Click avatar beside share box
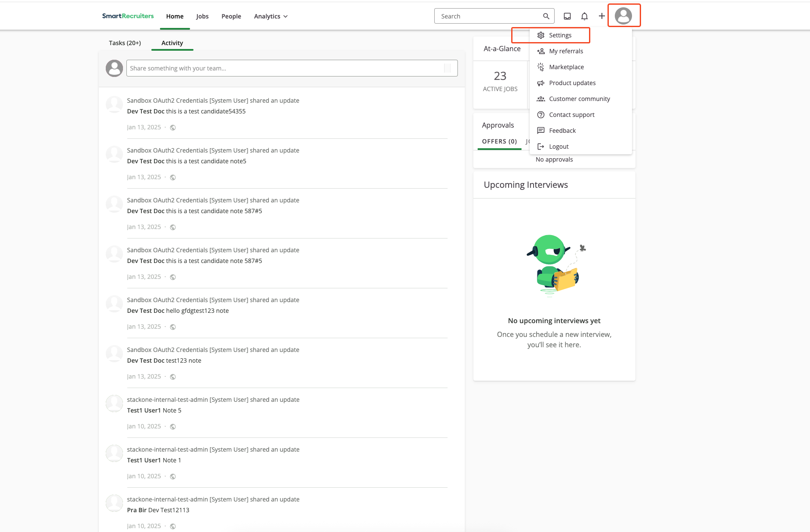810x532 pixels. coord(114,68)
